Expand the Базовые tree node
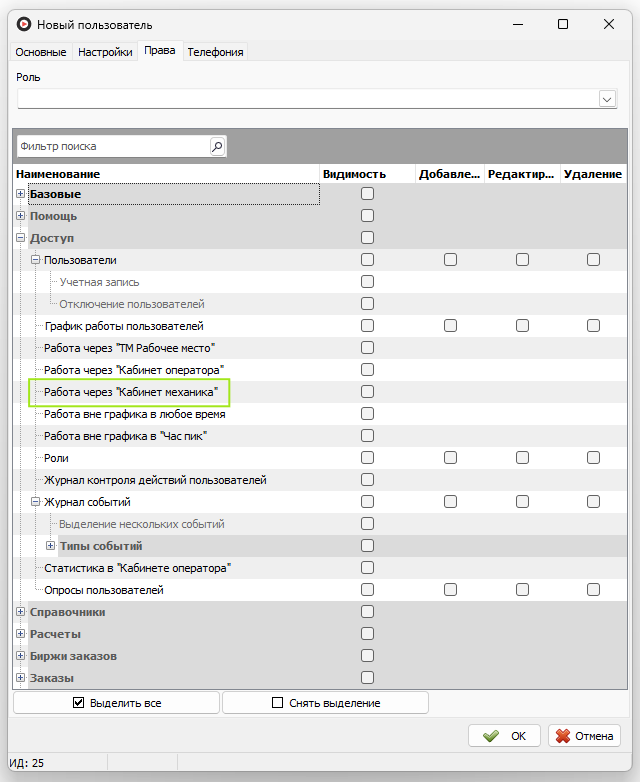640x782 pixels. [x=20, y=194]
